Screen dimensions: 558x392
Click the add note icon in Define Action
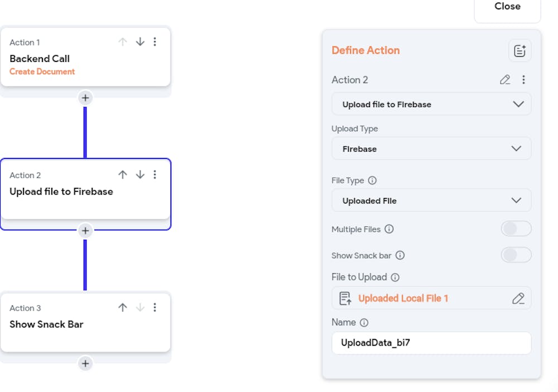(519, 51)
